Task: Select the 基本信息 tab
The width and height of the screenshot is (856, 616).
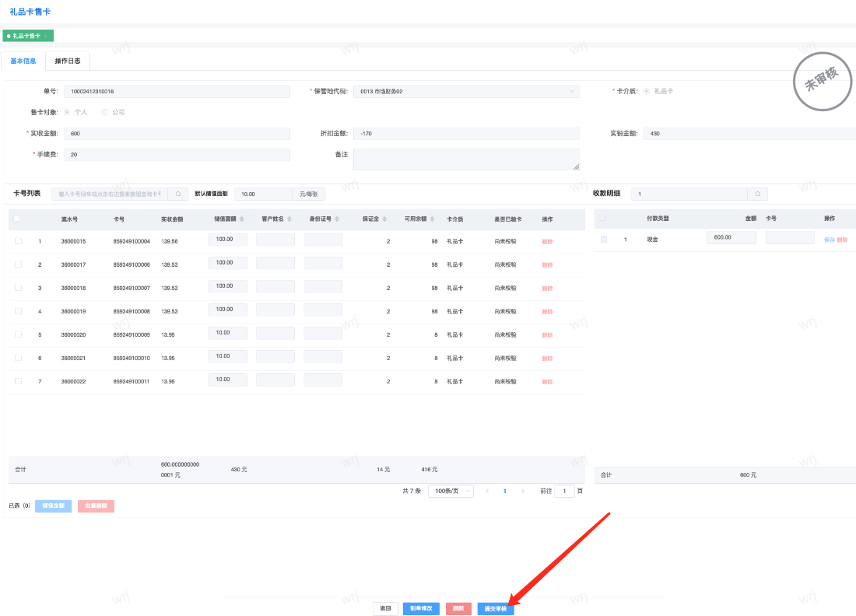Action: (x=23, y=61)
